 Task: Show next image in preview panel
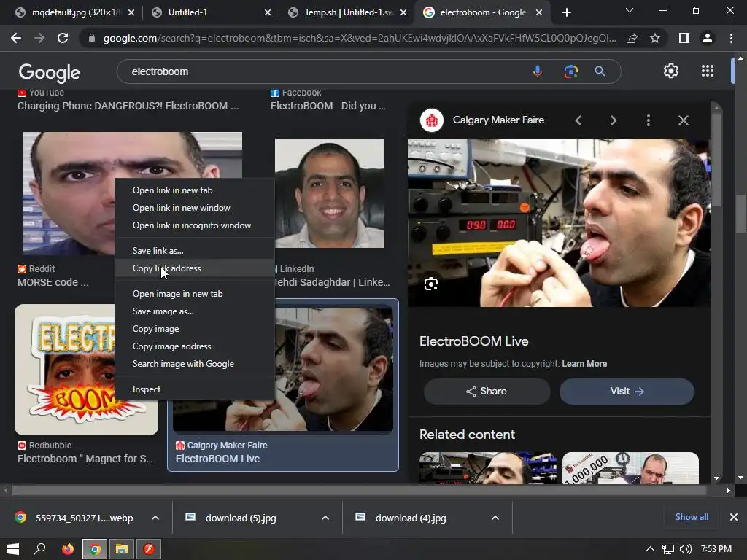pyautogui.click(x=613, y=120)
